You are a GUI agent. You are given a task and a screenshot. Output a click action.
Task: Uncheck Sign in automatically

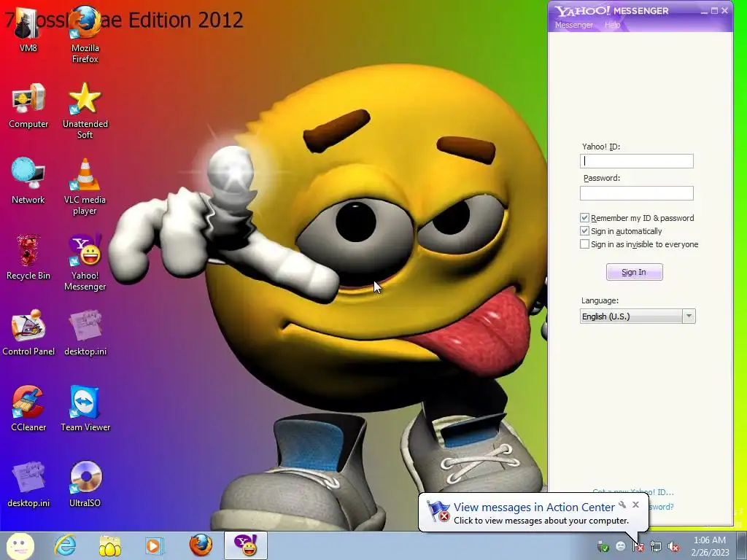click(x=584, y=231)
